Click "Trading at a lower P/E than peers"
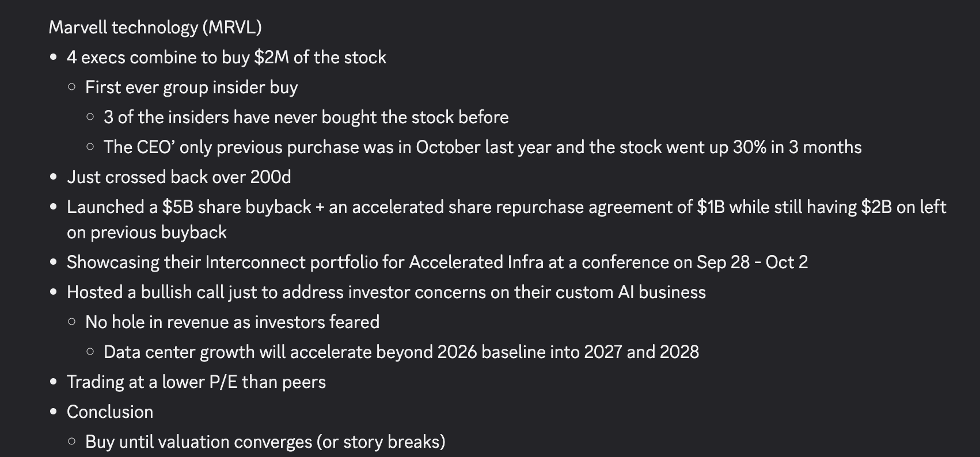 coord(196,382)
